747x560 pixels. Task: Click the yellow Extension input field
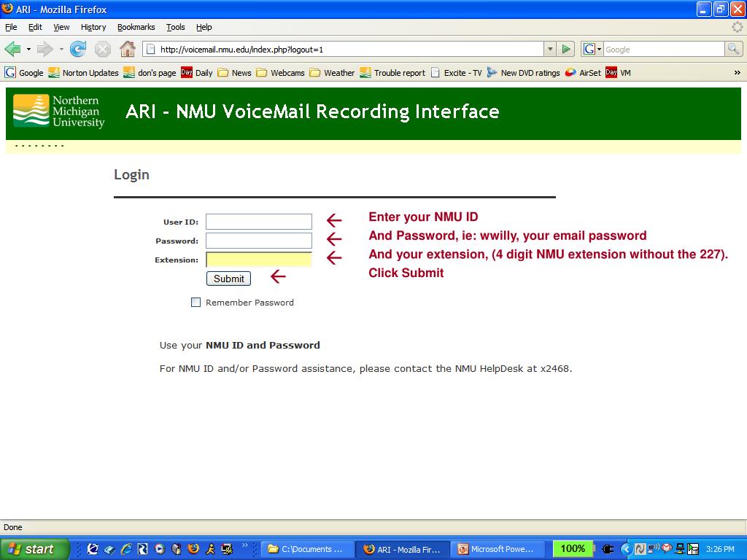click(x=259, y=260)
